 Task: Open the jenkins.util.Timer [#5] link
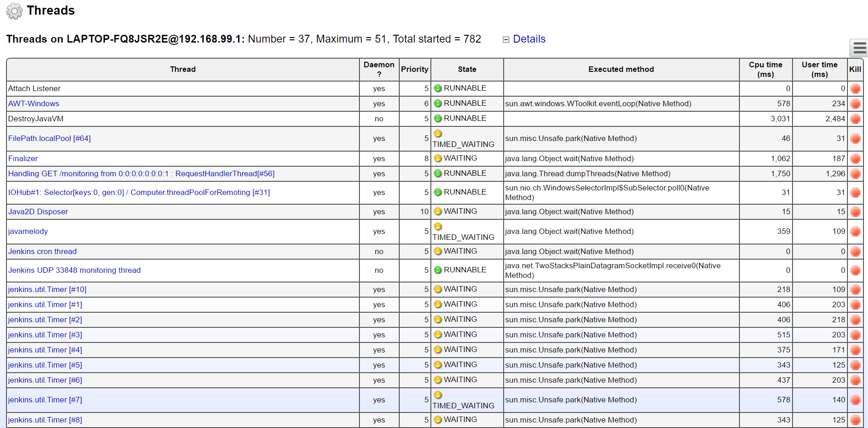pyautogui.click(x=45, y=365)
